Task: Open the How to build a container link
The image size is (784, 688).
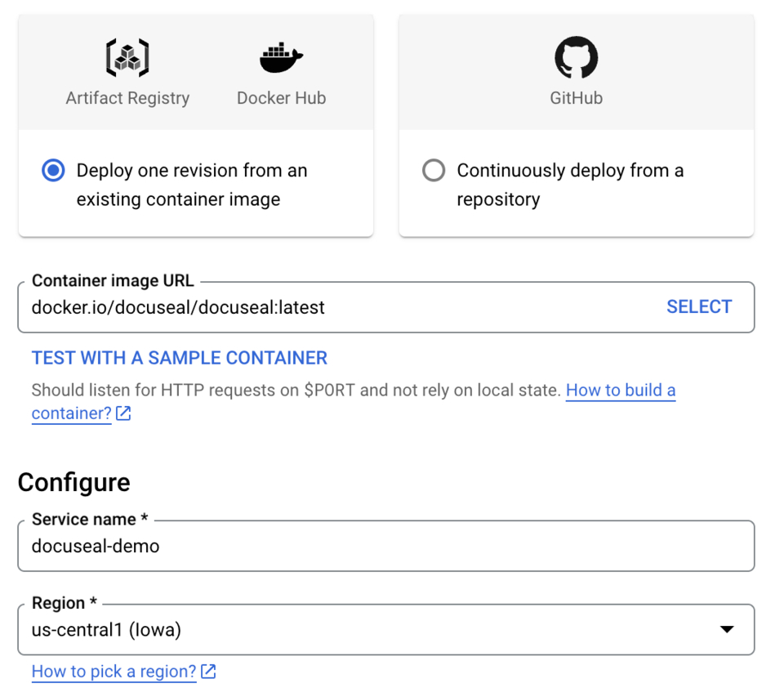Action: [x=621, y=391]
